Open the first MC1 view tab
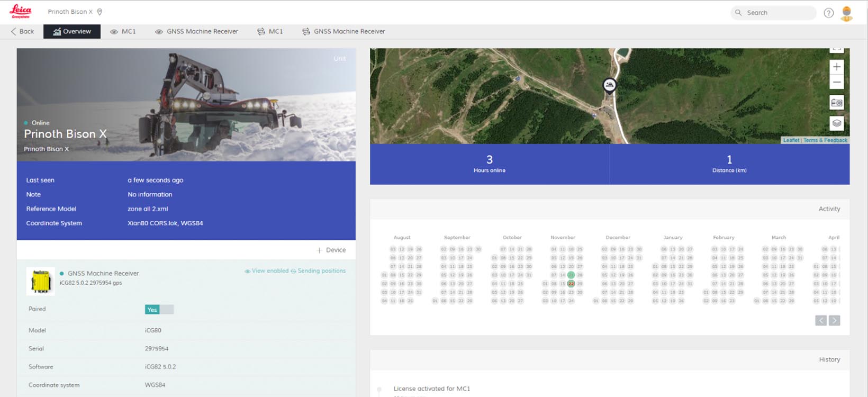868x397 pixels. (x=123, y=32)
